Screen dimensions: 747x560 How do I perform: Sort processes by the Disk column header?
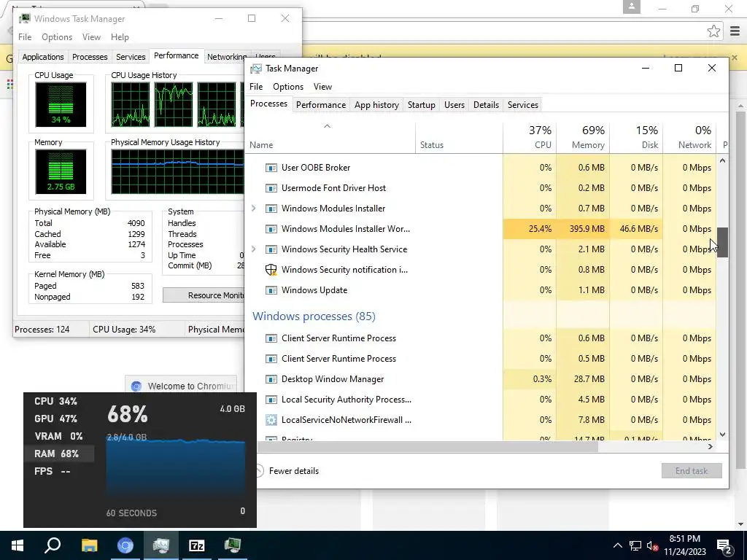[x=636, y=137]
